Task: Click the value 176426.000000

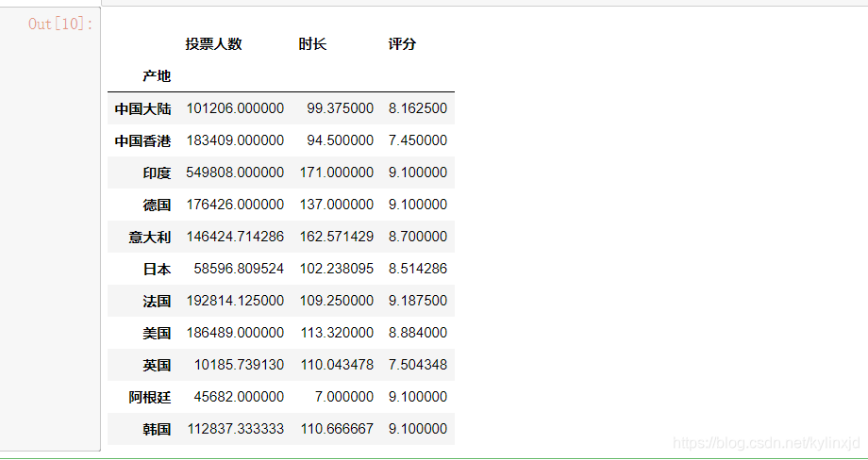Action: [235, 205]
